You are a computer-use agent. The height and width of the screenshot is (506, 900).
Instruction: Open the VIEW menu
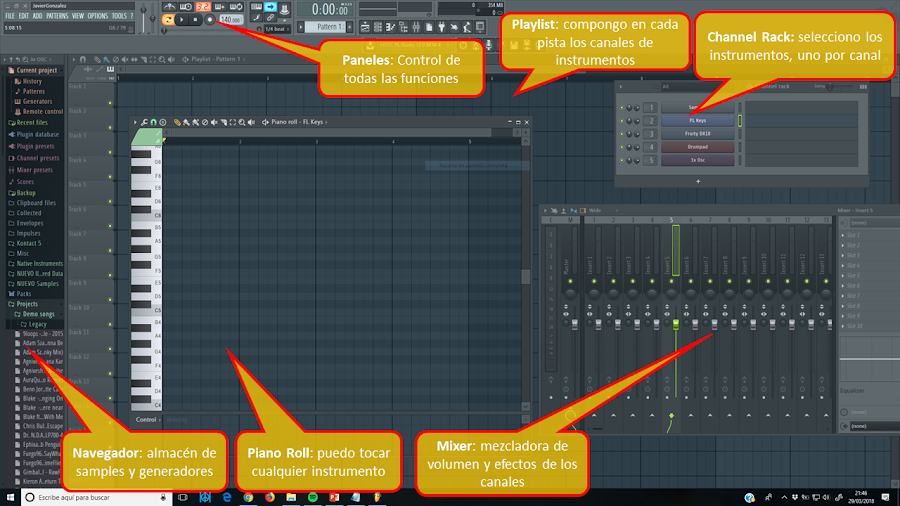click(x=77, y=16)
